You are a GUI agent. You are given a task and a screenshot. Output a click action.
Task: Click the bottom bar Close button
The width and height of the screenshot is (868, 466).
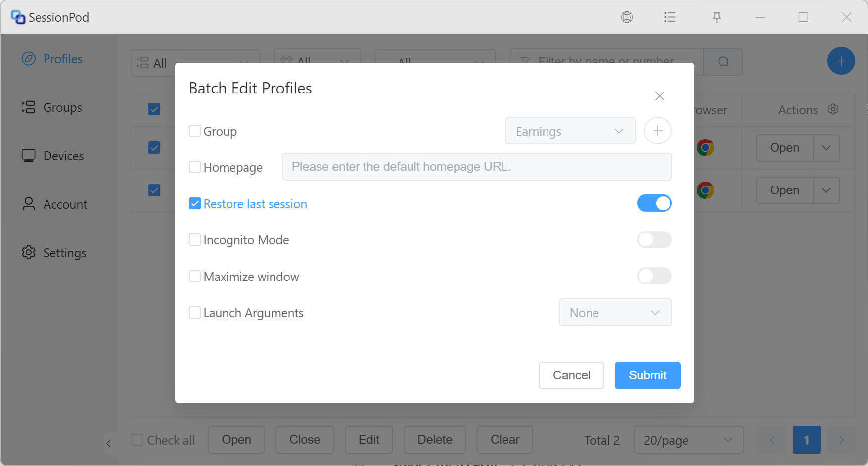coord(305,440)
